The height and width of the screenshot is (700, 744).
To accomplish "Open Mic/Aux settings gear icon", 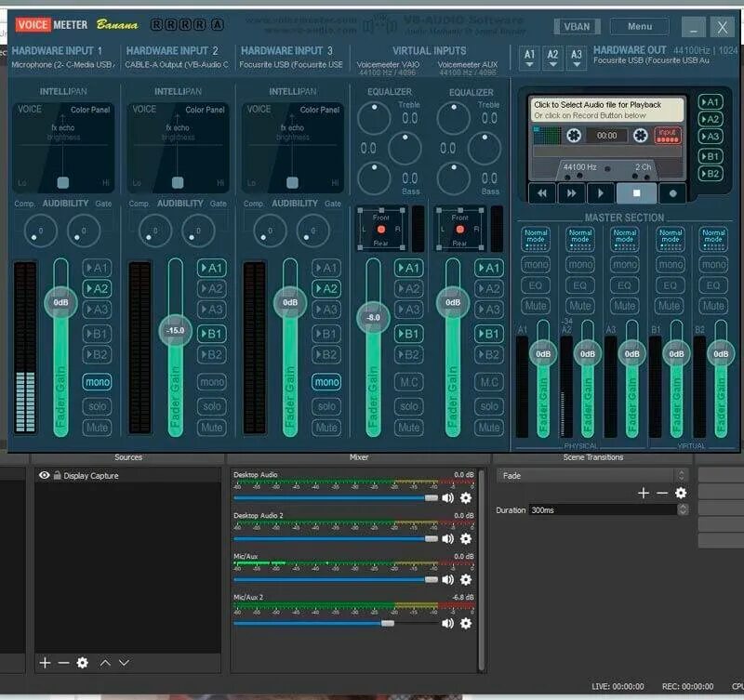I will click(466, 579).
